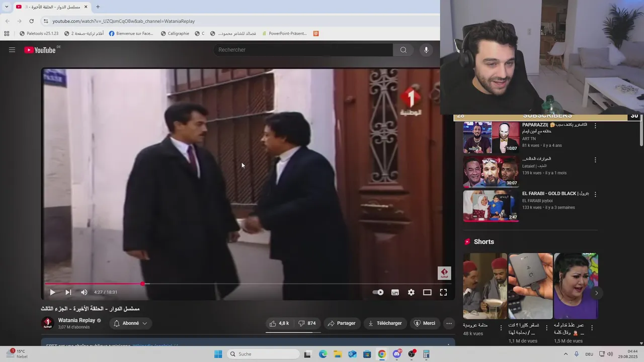
Task: Play the video
Action: point(52,292)
